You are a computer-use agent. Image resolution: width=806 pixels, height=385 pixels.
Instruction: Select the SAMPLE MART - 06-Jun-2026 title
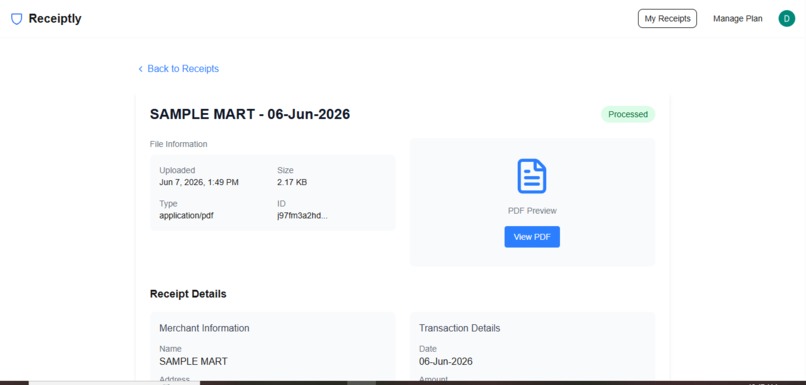(x=250, y=114)
